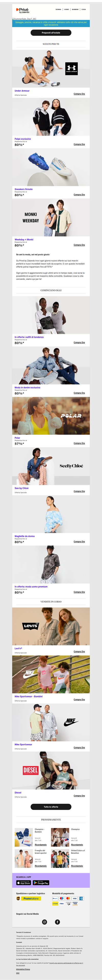Open the BAMBINI menu item
The image size is (102, 980).
(x=75, y=9)
